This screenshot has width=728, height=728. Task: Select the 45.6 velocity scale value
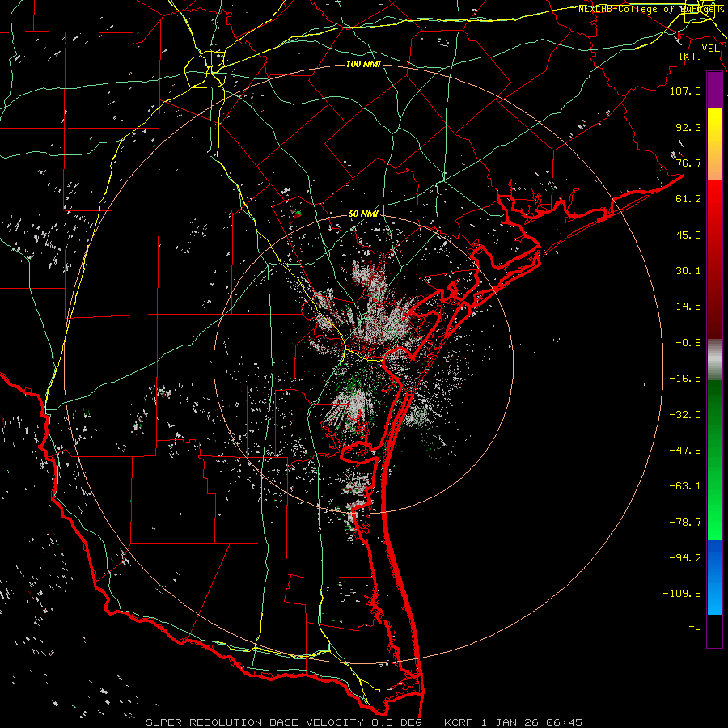pos(688,235)
